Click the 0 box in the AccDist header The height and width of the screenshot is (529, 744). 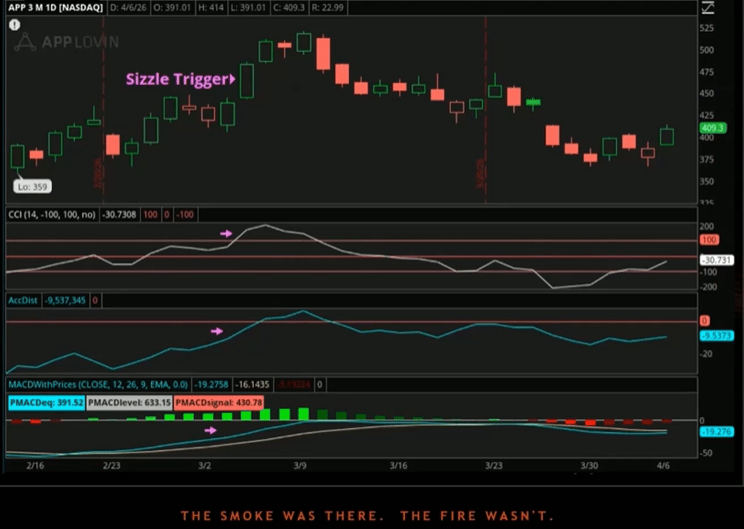coord(95,300)
